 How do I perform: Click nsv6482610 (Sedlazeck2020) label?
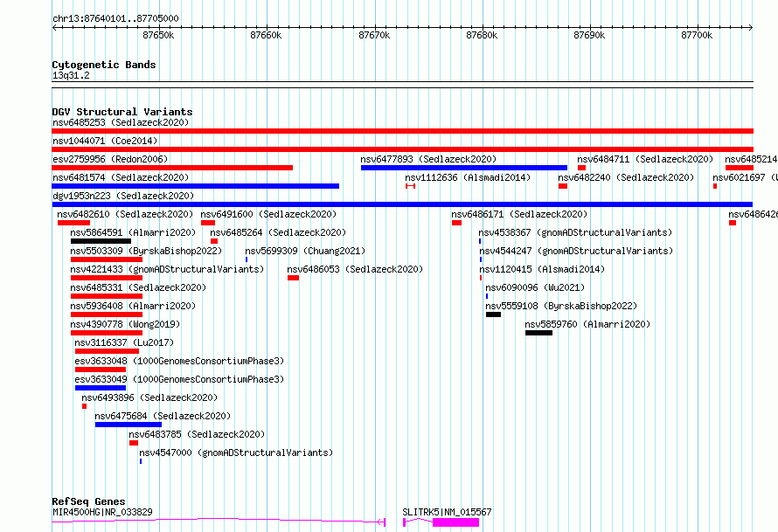click(x=125, y=214)
